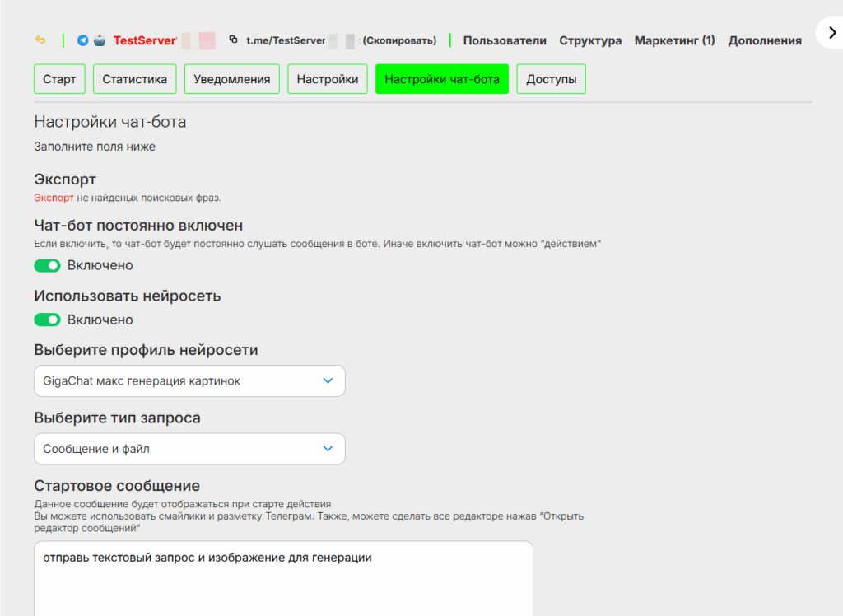Open Пользователи in the top menu
843x616 pixels.
click(x=504, y=40)
